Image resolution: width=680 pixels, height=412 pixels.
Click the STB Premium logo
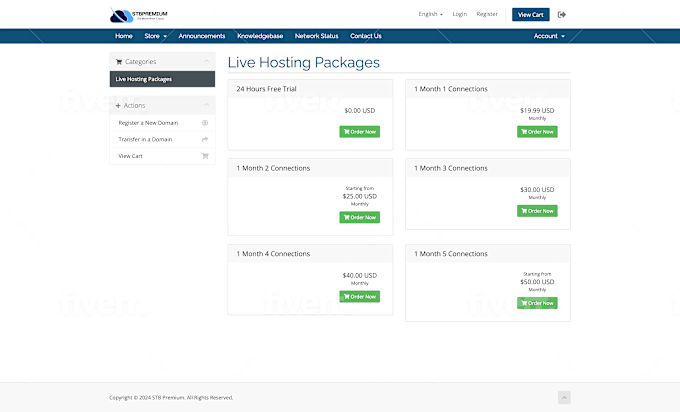pyautogui.click(x=139, y=15)
